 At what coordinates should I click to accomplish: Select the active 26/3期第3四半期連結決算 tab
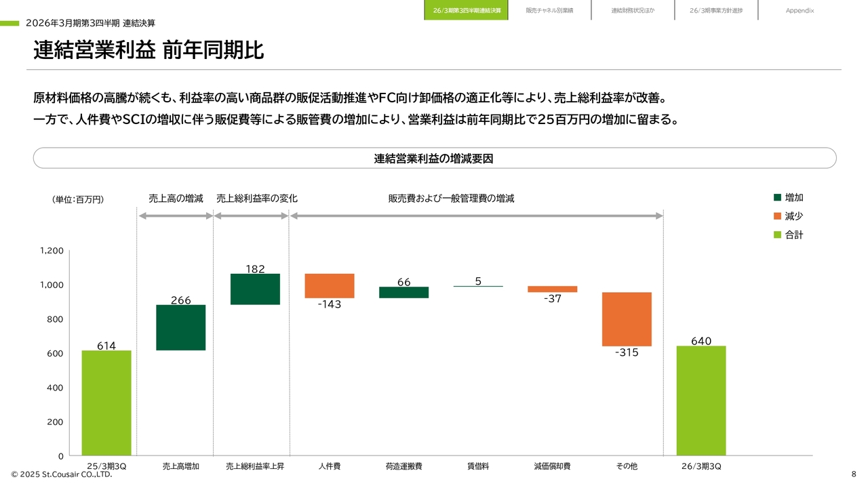[x=467, y=10]
